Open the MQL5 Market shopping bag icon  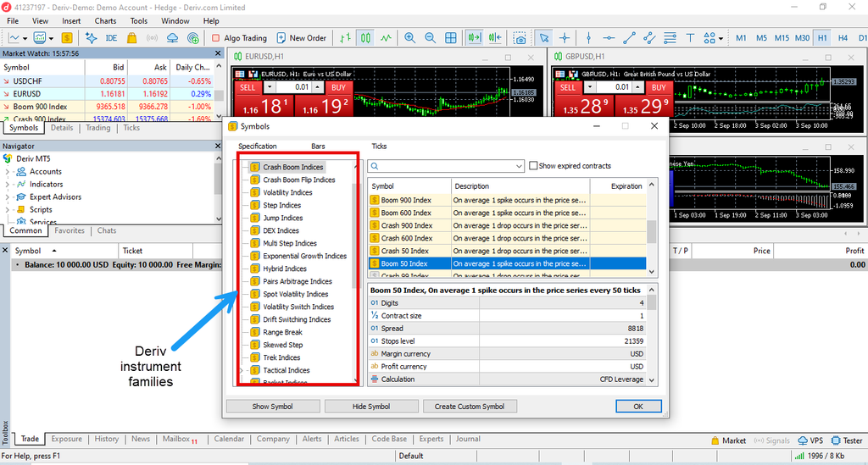point(131,38)
